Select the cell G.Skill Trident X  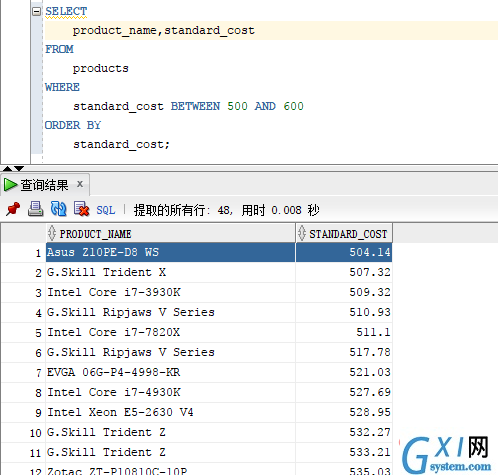click(x=170, y=272)
